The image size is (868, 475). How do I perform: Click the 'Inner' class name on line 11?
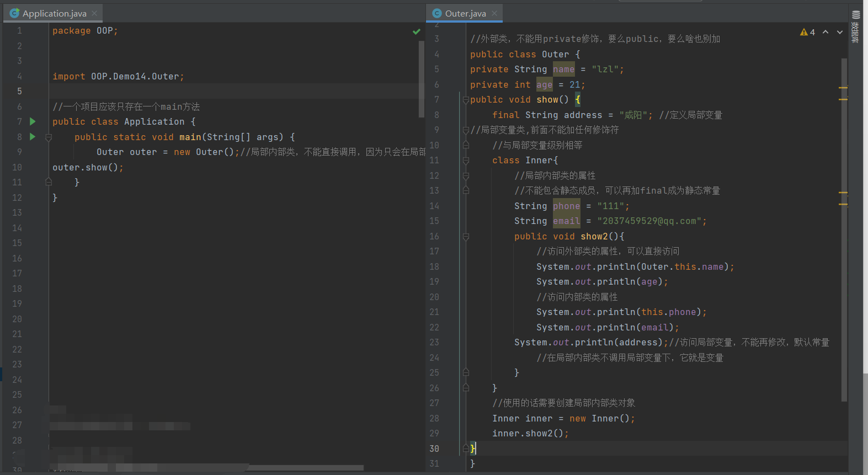click(539, 160)
